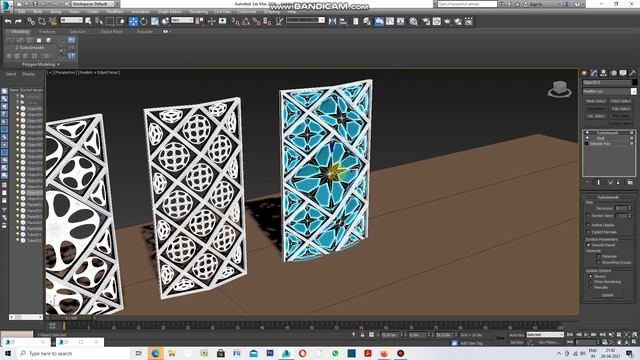640x360 pixels.
Task: Open the Hierarchy command panel tab
Action: pos(604,73)
